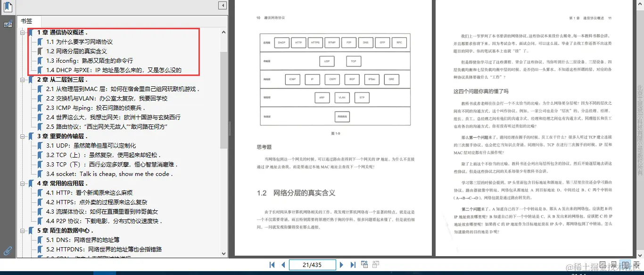
Task: Jump to the last page navigation icon
Action: click(353, 265)
